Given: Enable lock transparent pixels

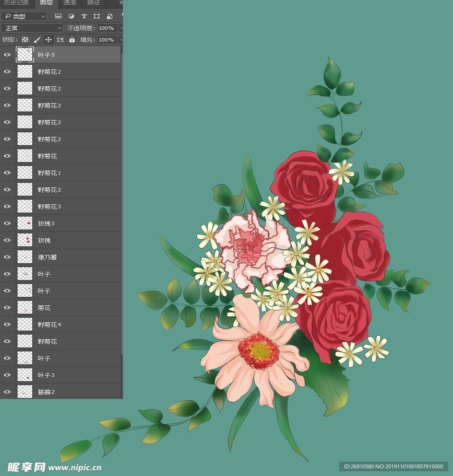Looking at the screenshot, I should pos(25,39).
